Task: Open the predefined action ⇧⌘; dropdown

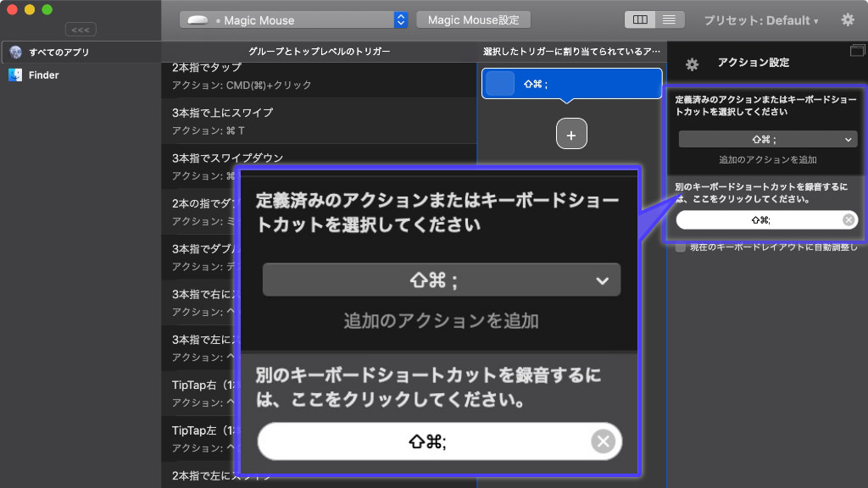Action: pyautogui.click(x=768, y=140)
